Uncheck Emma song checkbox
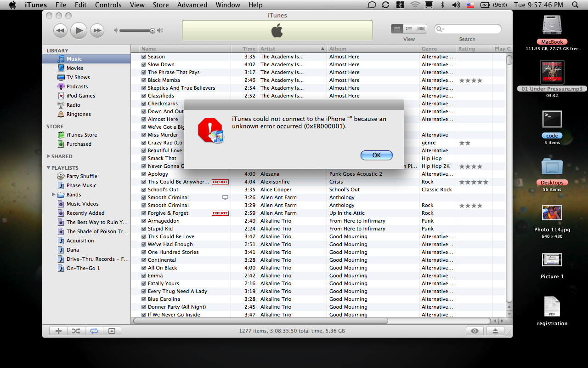The height and width of the screenshot is (368, 588). click(x=144, y=276)
